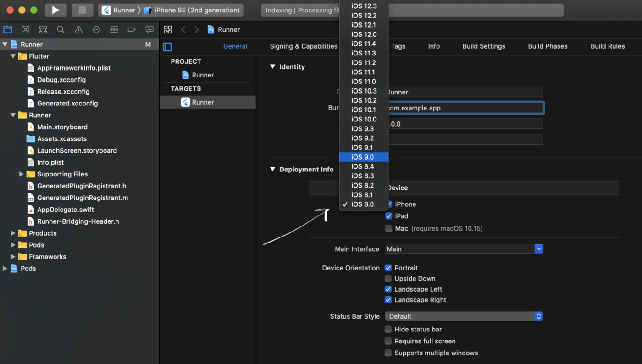Open the Symbol navigator
Screen dimensions: 642x364
click(x=43, y=30)
